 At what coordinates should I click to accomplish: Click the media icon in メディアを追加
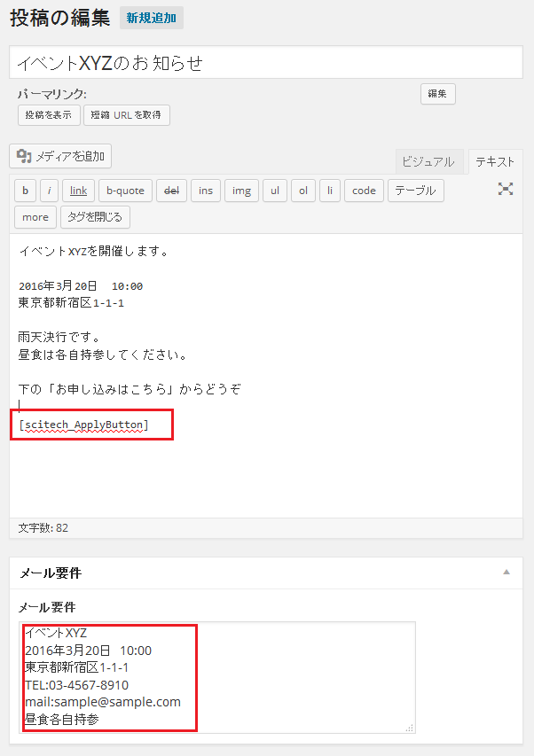(24, 156)
